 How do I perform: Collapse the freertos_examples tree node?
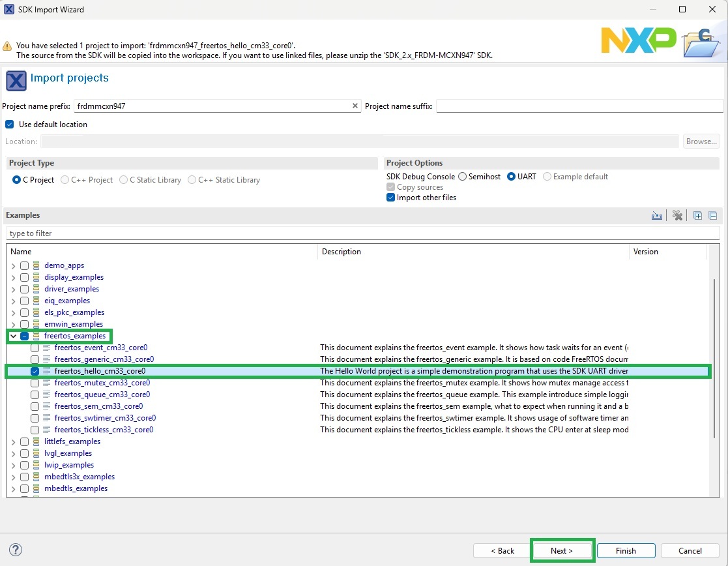[x=13, y=335]
